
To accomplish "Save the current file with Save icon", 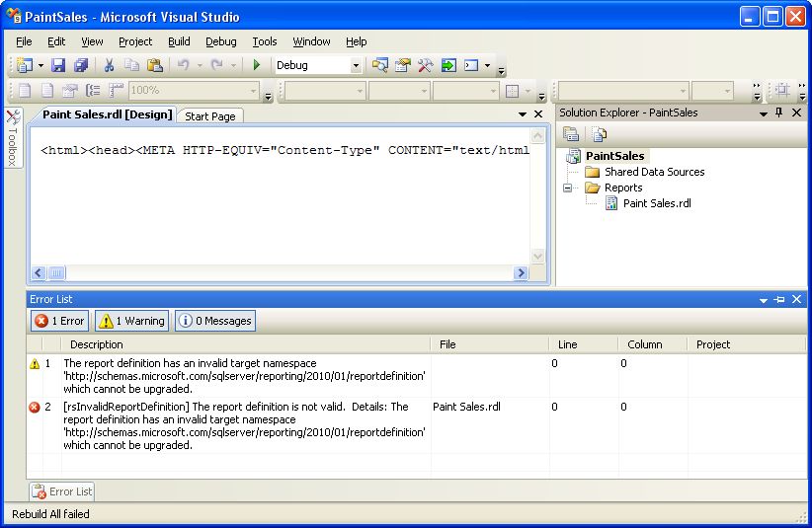I will coord(58,65).
